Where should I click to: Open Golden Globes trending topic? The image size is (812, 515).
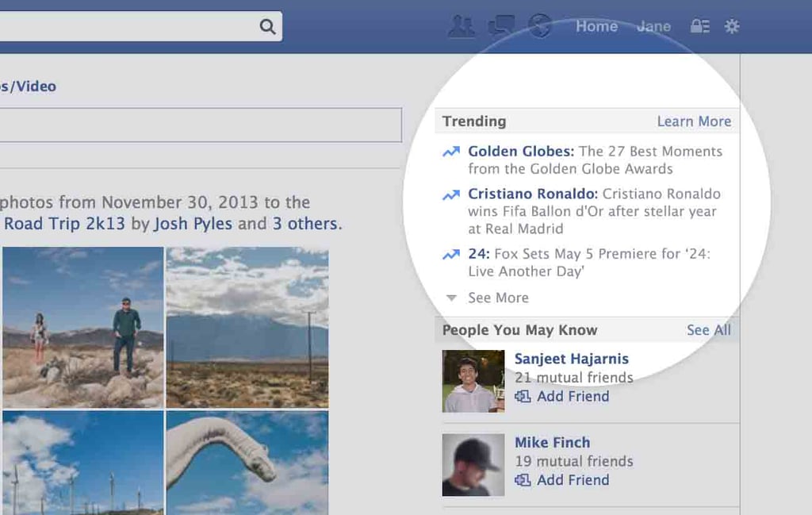tap(521, 152)
